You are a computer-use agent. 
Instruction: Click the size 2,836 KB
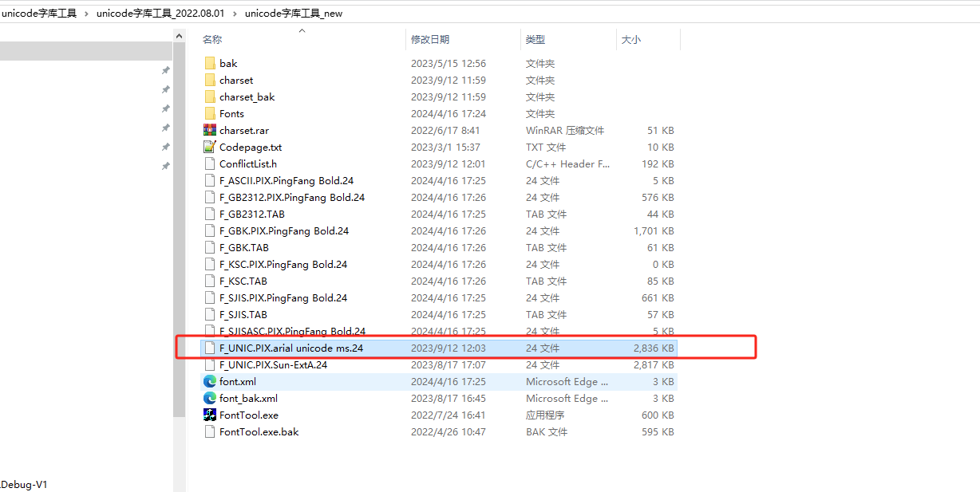654,348
